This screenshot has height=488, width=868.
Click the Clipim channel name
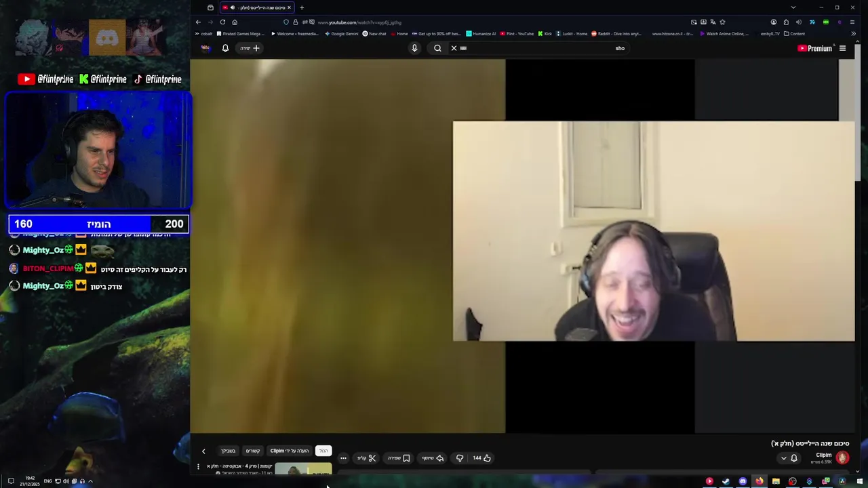point(824,455)
